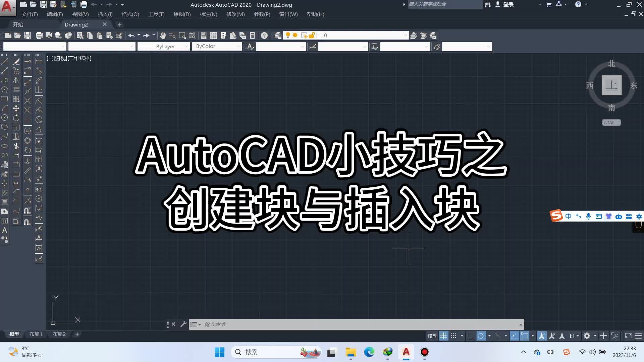Select the Line tool

tap(5, 61)
